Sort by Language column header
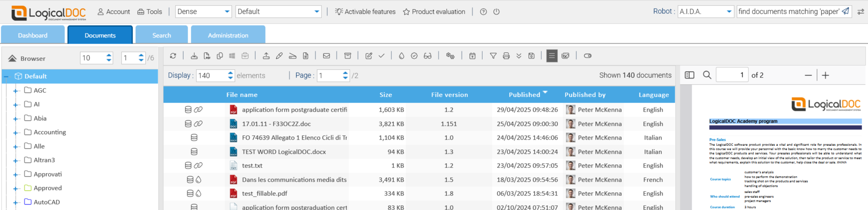Image resolution: width=868 pixels, height=210 pixels. 654,95
